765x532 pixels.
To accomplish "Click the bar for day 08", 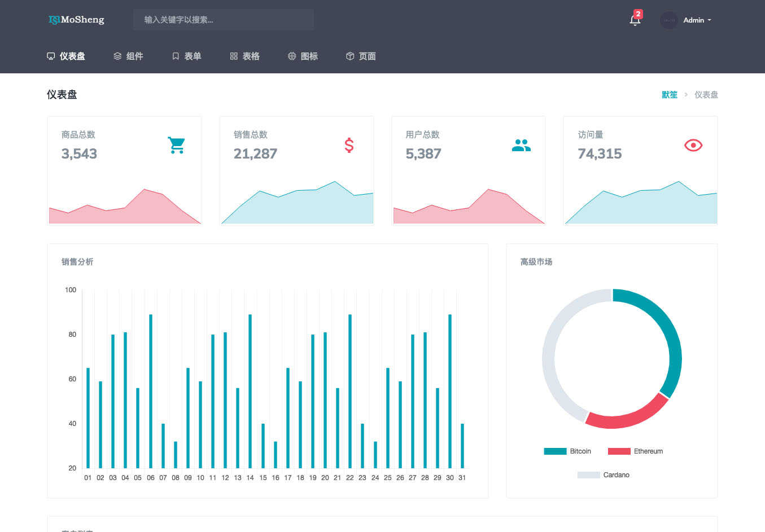I will (x=176, y=455).
